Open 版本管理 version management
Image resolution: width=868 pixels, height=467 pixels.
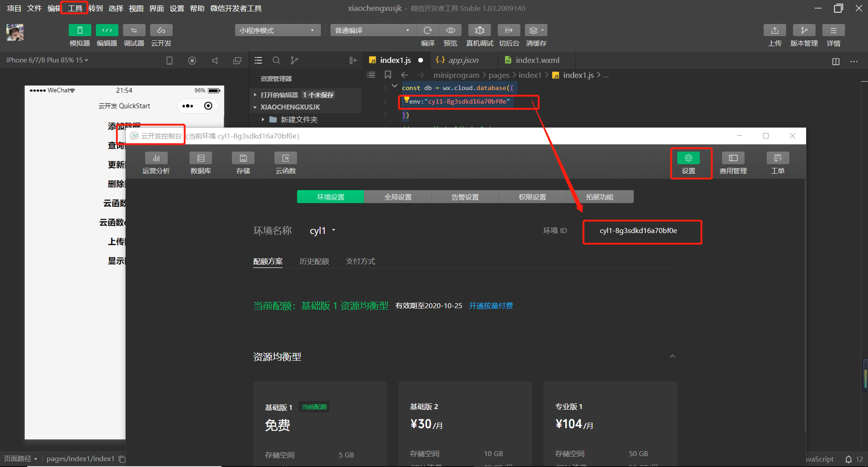click(804, 30)
